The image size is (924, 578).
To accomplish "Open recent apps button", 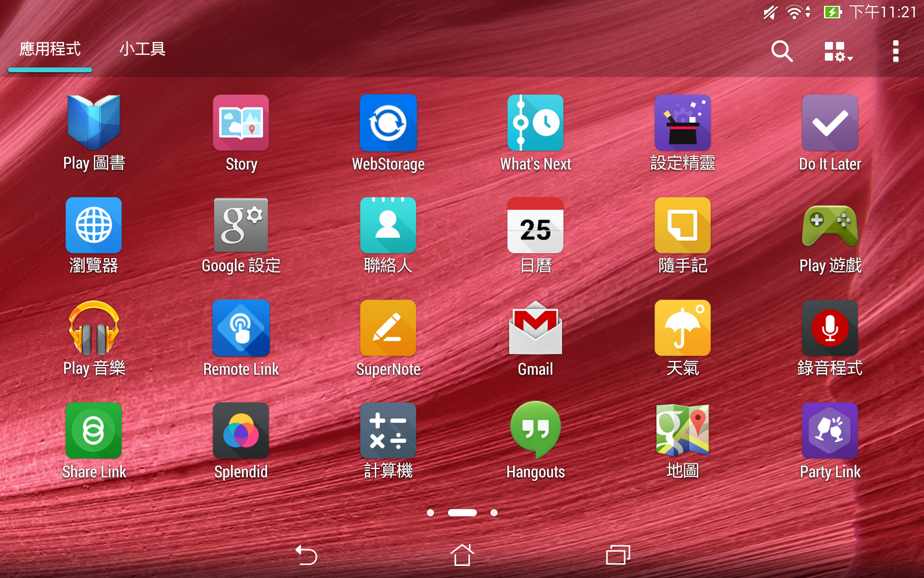I will click(x=618, y=555).
